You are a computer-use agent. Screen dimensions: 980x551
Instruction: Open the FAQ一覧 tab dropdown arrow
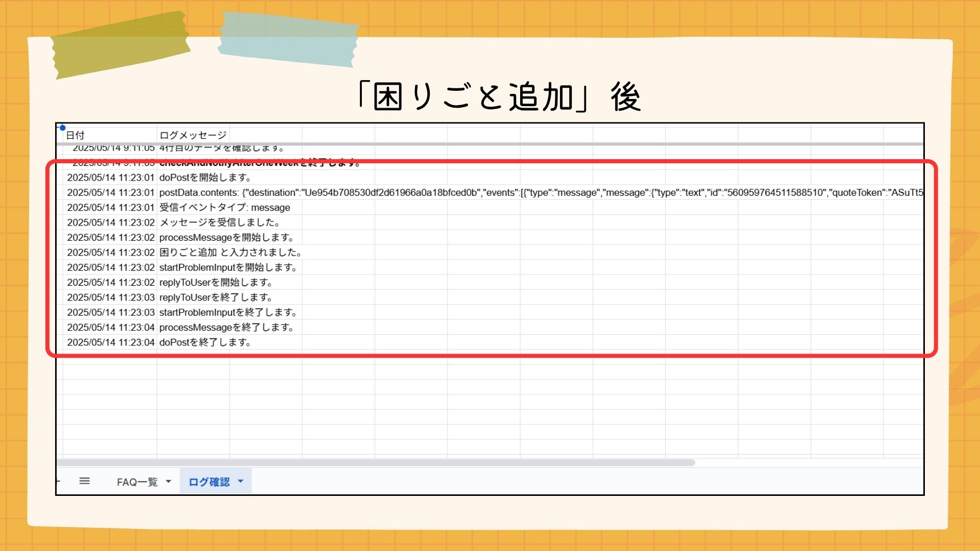coord(168,482)
